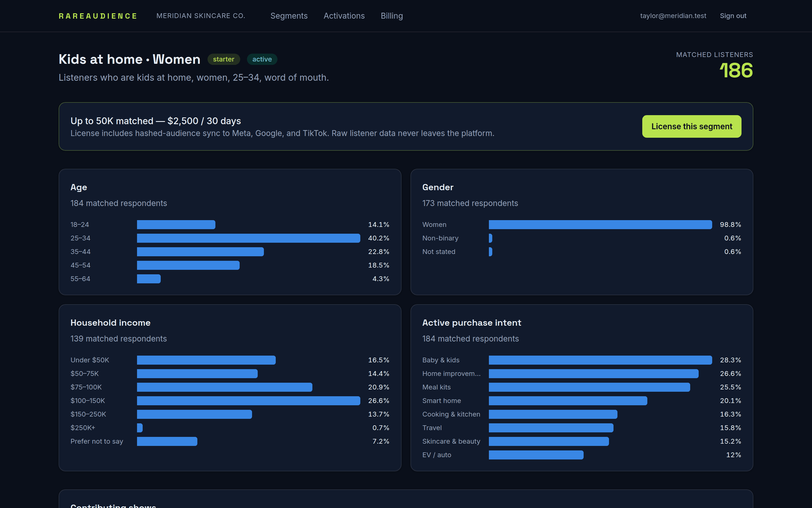Click the 18–24 age bar
Viewport: 812px width, 508px height.
click(176, 224)
